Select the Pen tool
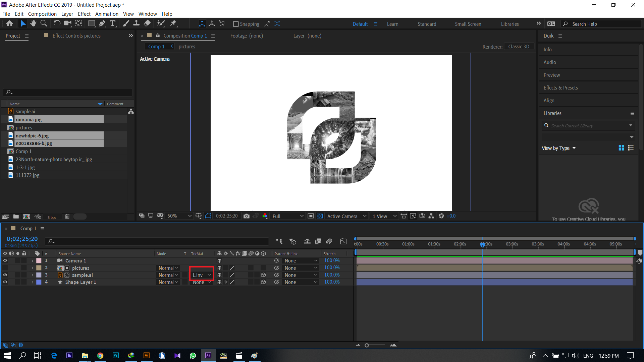Viewport: 644px width, 362px height. tap(102, 23)
